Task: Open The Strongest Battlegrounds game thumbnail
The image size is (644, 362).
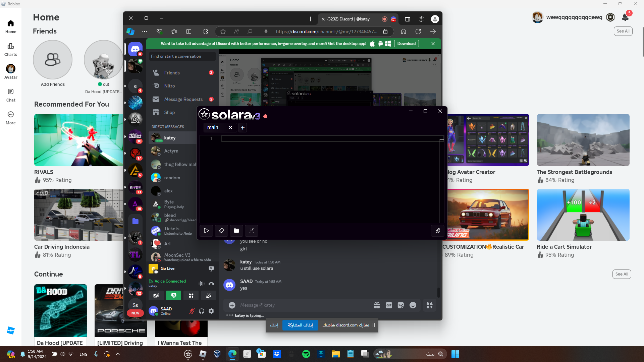Action: 583,140
